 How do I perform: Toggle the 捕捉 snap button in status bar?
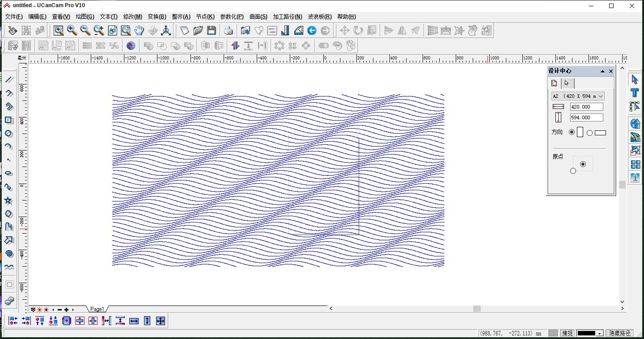coord(567,333)
